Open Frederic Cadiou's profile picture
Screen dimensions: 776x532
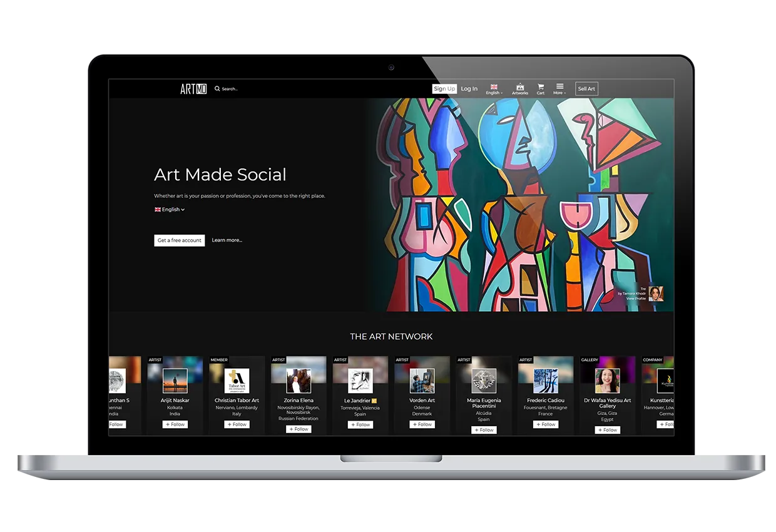pos(546,381)
